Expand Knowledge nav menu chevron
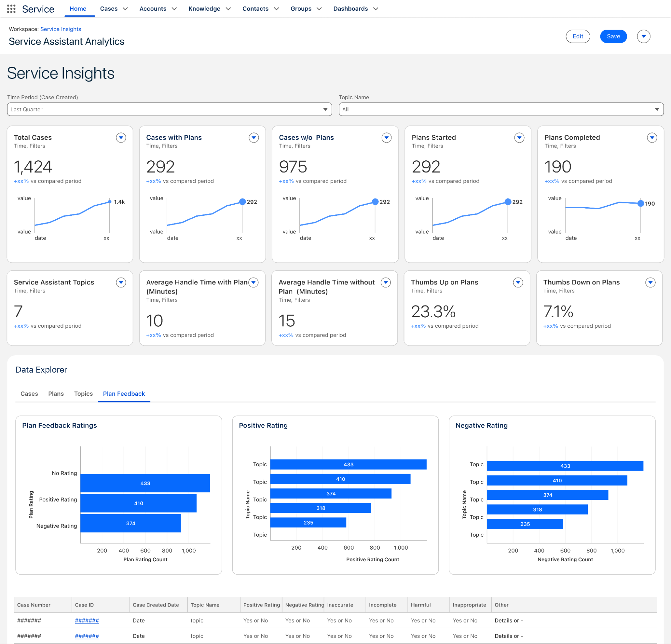The height and width of the screenshot is (644, 671). pos(228,9)
